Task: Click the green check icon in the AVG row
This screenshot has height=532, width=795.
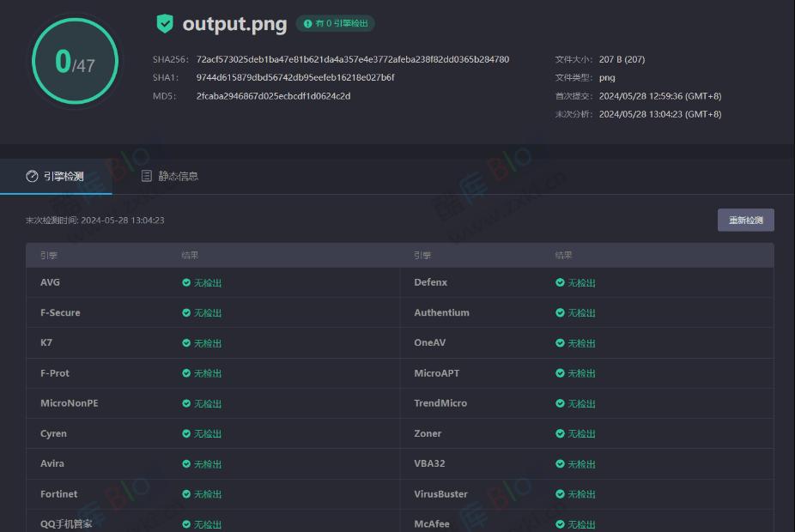Action: [x=186, y=282]
